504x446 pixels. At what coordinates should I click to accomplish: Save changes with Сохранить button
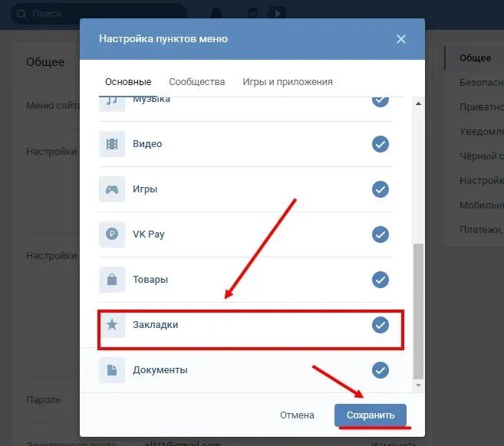371,415
